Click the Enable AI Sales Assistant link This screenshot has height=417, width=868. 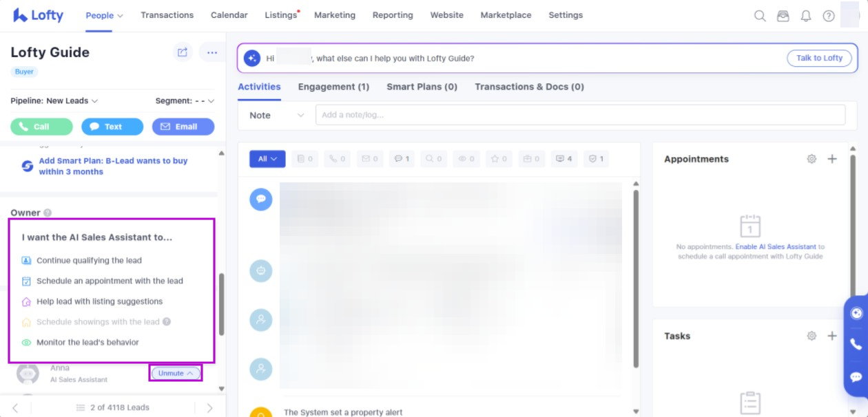[x=776, y=246]
